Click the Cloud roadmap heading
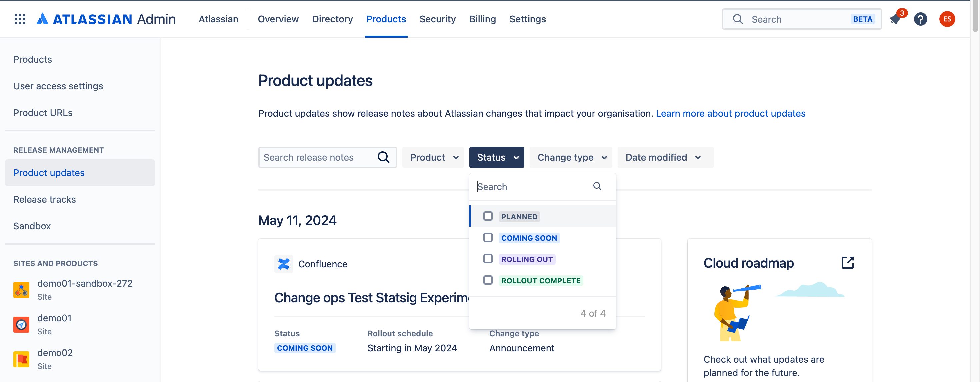The width and height of the screenshot is (980, 382). point(748,263)
